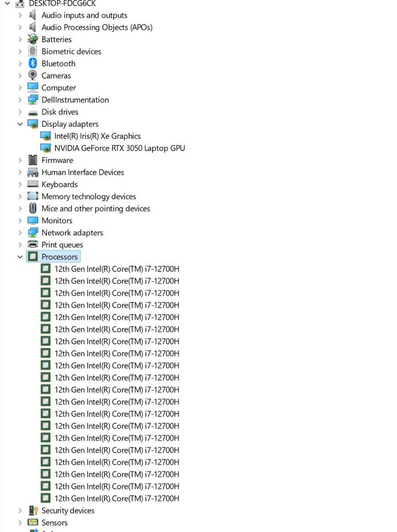This screenshot has width=397, height=532.
Task: Select NVIDIA GeForce RTX 3050 Laptop GPU
Action: pos(120,148)
